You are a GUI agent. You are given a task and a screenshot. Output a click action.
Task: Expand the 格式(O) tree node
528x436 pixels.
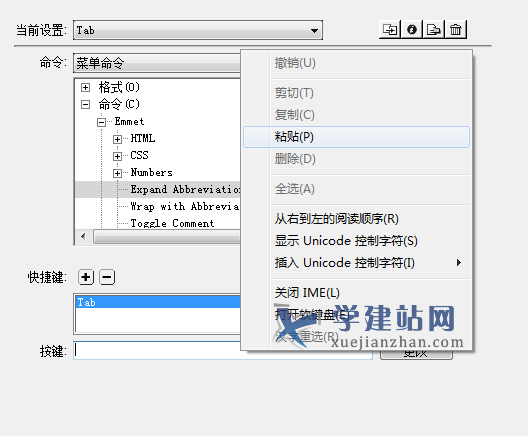click(x=86, y=88)
